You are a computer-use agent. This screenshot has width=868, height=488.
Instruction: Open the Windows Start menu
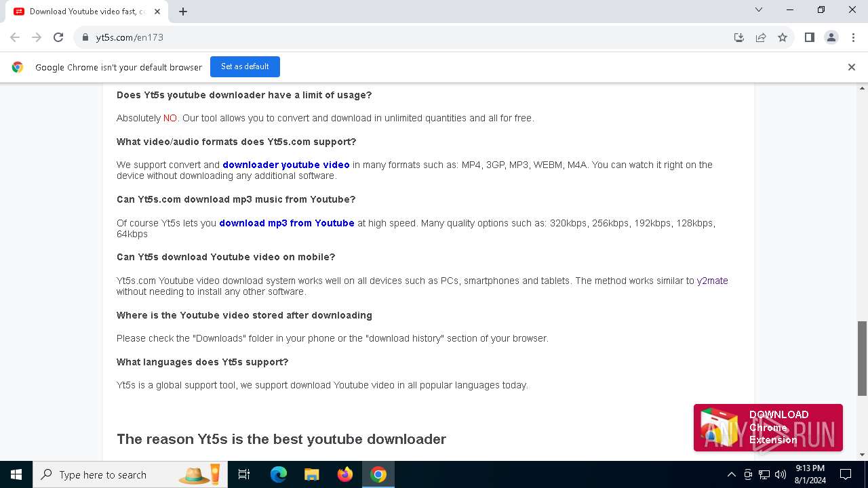pos(16,474)
